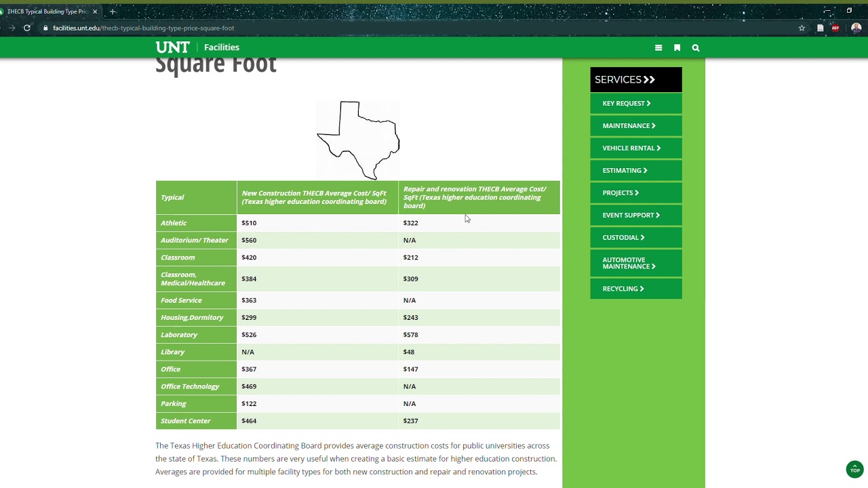The height and width of the screenshot is (488, 868).
Task: Click the $560 Auditorium cost
Action: [x=249, y=240]
